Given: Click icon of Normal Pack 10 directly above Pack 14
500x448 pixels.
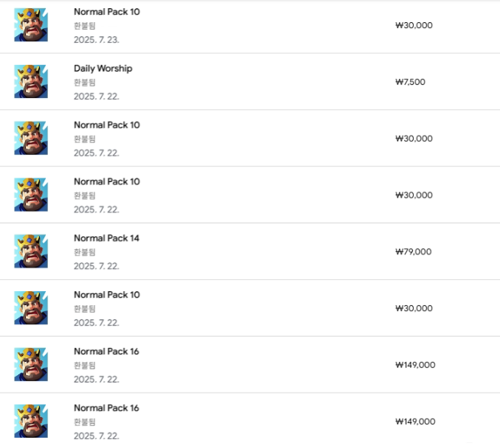Looking at the screenshot, I should tap(31, 195).
